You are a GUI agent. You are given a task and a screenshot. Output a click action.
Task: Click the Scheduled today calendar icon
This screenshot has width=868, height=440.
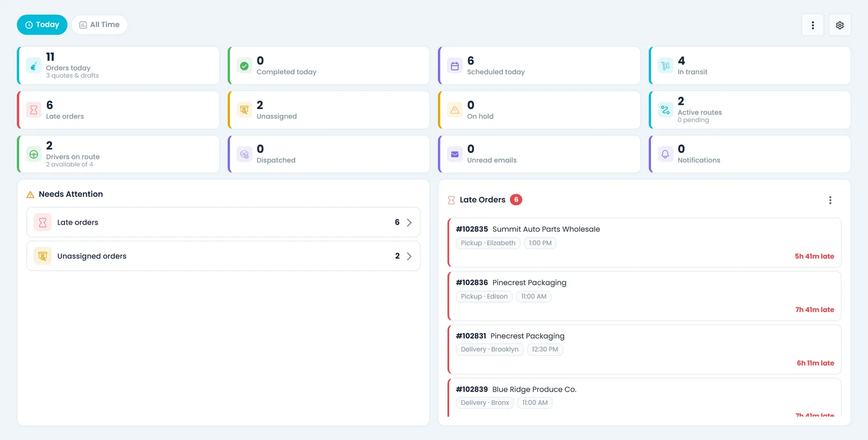pos(455,66)
